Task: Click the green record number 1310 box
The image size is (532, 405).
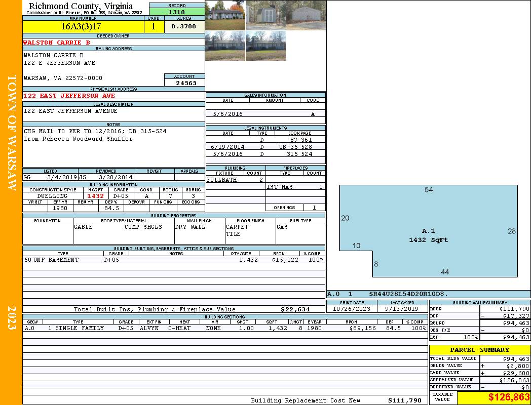Action: [x=177, y=12]
